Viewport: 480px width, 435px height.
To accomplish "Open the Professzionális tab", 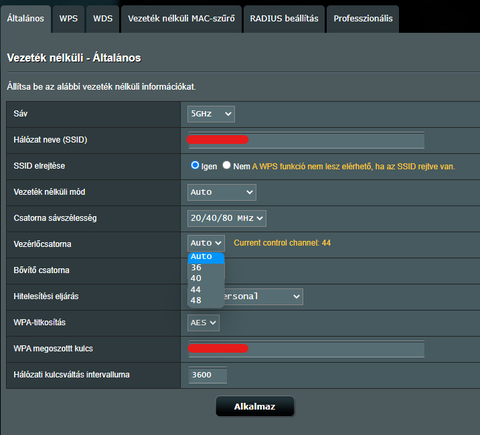I will (x=363, y=19).
